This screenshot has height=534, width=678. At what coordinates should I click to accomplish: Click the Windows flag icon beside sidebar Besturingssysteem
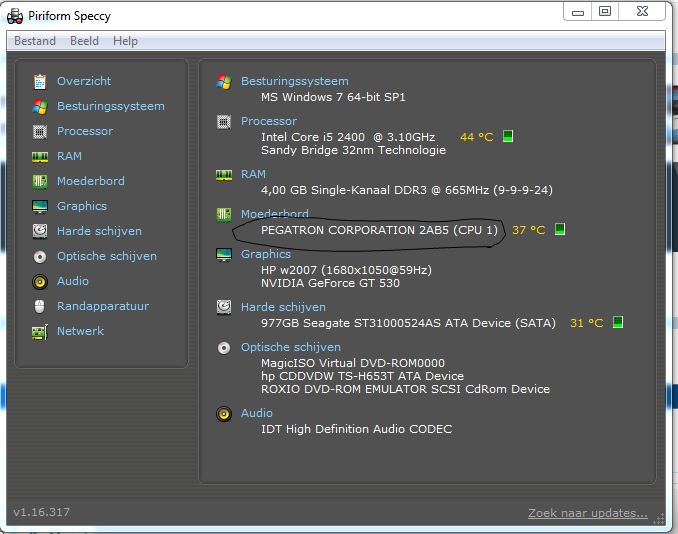tap(40, 106)
